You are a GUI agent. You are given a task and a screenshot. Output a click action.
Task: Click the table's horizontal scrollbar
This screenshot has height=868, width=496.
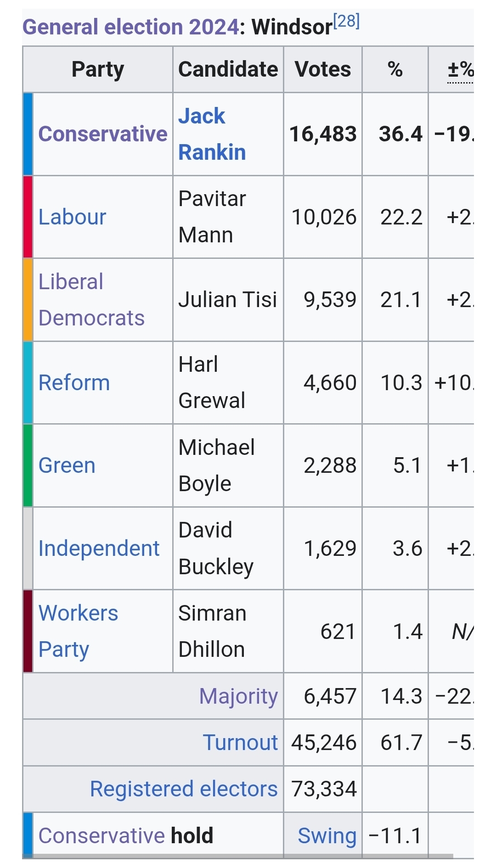[x=239, y=856]
